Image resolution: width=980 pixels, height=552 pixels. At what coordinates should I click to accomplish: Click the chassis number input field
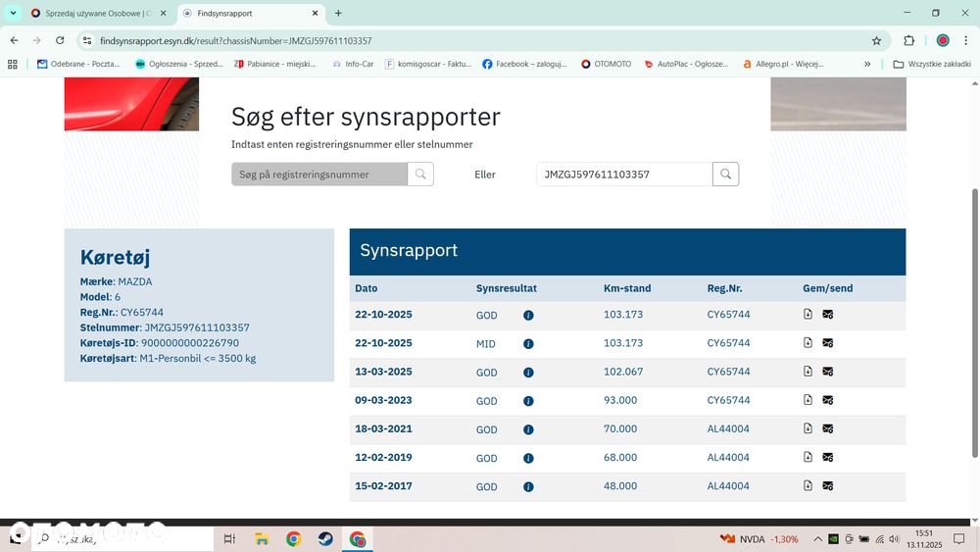(x=624, y=175)
